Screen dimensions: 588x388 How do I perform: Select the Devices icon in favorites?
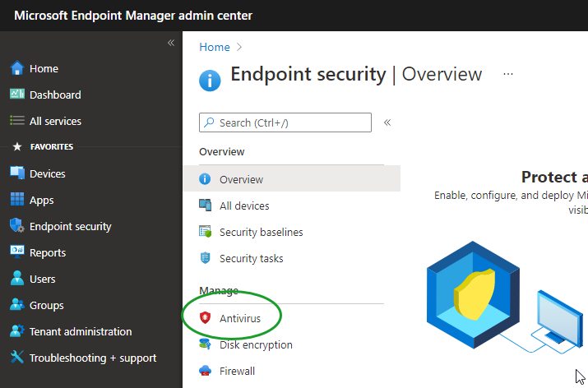click(x=17, y=173)
